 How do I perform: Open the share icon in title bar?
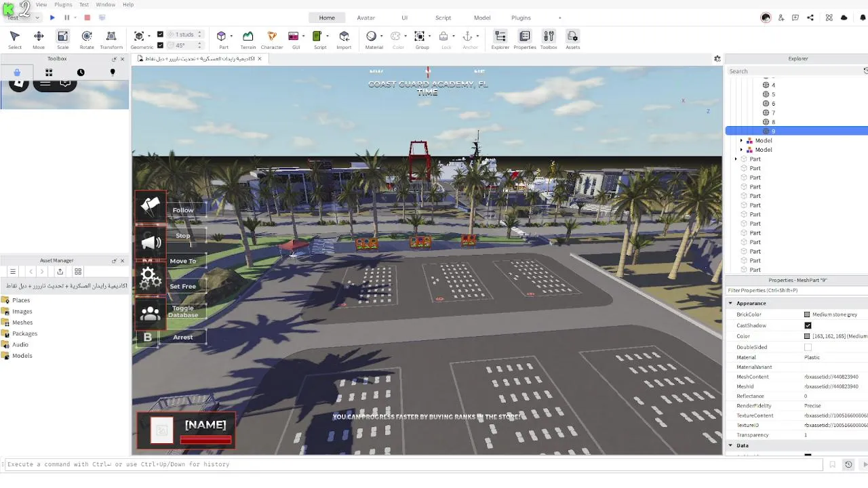[x=810, y=18]
